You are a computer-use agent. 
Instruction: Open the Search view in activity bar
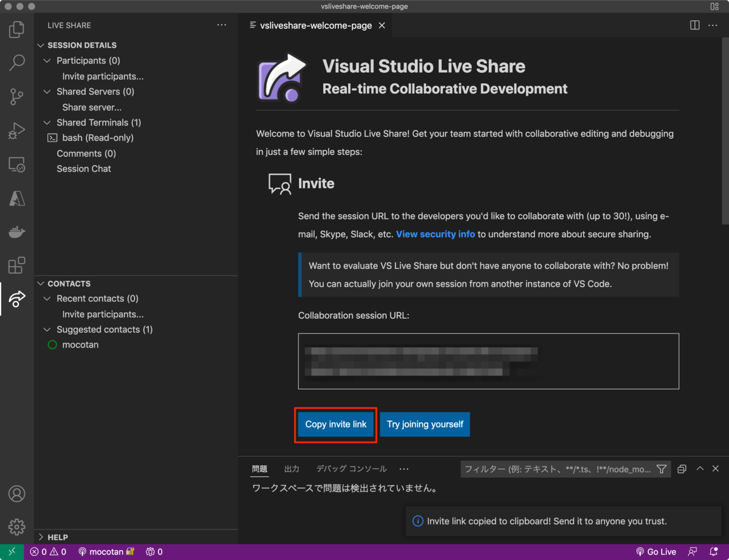(x=16, y=62)
